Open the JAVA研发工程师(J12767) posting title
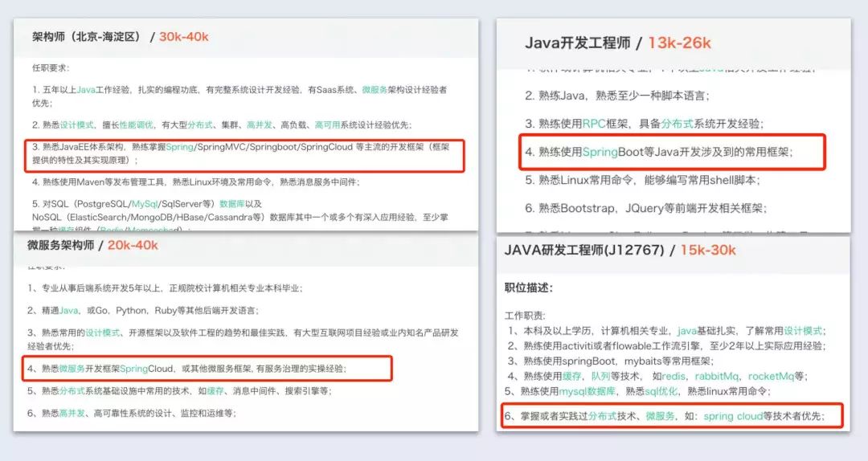Viewport: 868px width, 461px height. [584, 250]
